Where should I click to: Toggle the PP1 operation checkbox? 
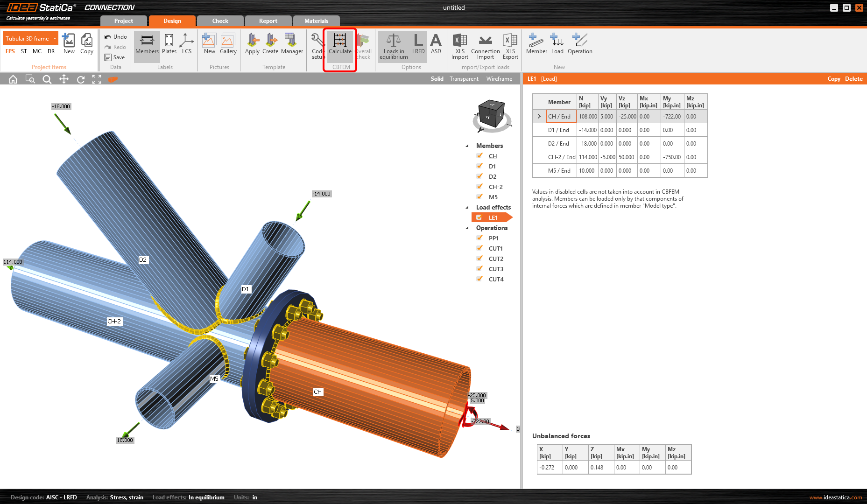coord(479,238)
